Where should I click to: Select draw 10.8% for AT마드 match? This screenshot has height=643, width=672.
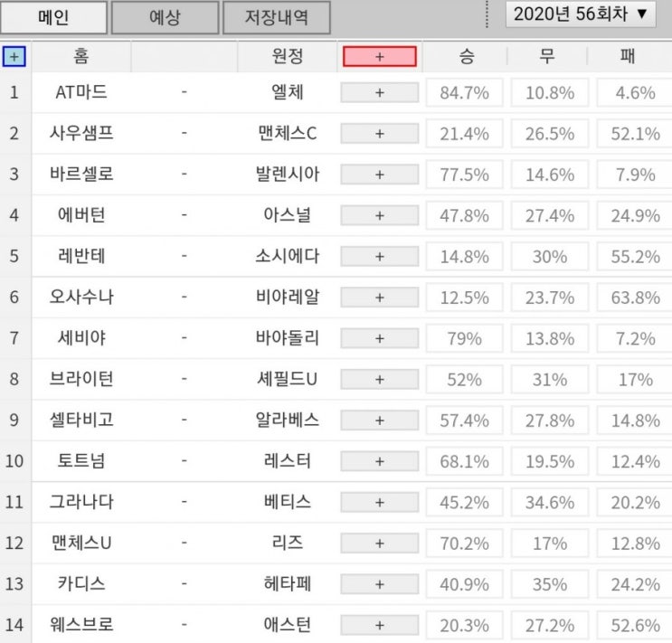(550, 92)
